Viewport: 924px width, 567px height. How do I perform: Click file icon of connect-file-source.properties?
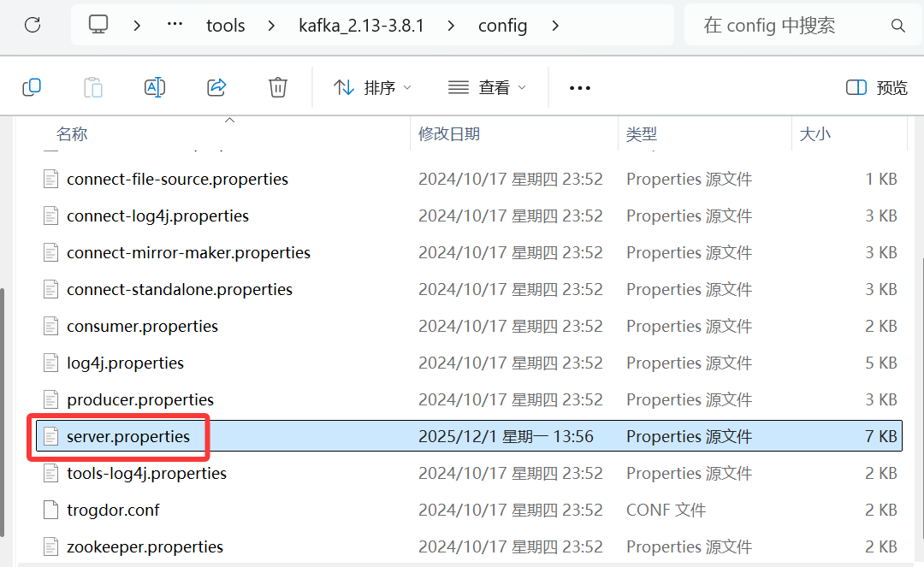(51, 179)
